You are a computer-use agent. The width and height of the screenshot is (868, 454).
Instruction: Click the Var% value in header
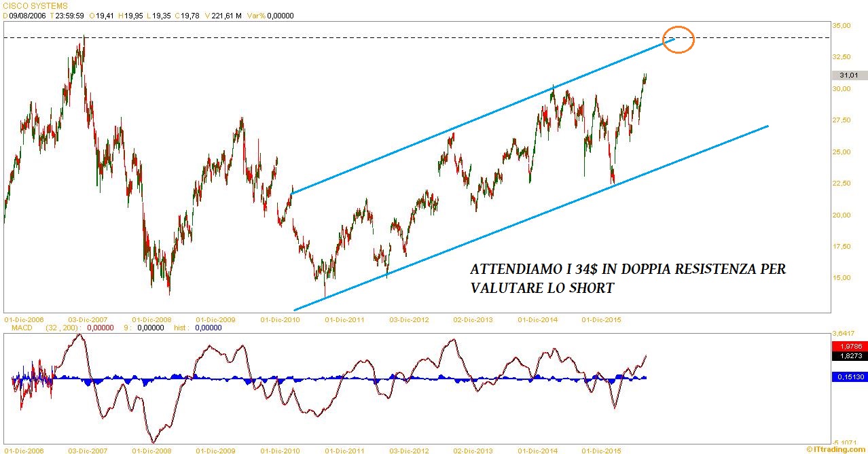pos(279,15)
